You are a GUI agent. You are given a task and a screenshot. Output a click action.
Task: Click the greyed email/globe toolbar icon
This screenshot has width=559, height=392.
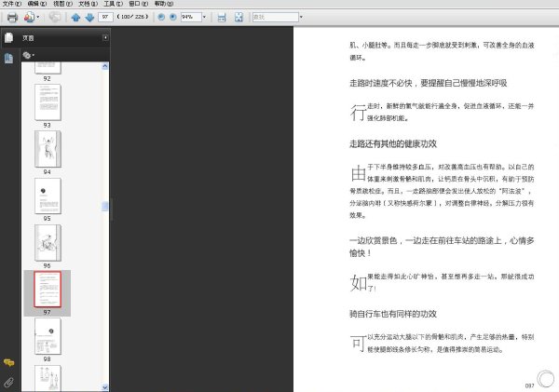point(55,17)
